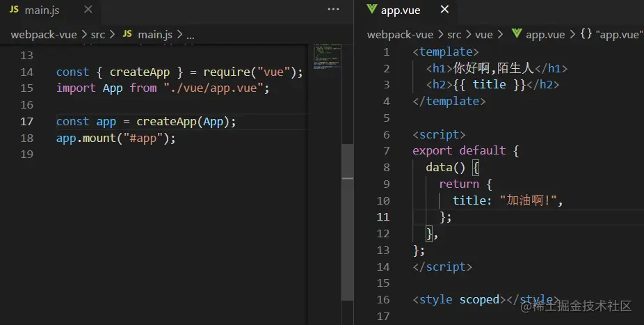Select vue folder in app.vue breadcrumb
Screen dimensions: 644x325
[x=484, y=35]
